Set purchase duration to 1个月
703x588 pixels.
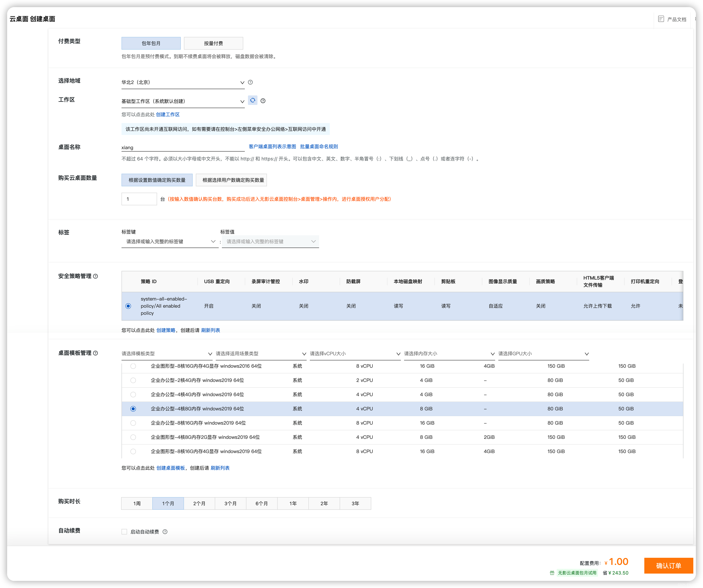[x=168, y=504]
